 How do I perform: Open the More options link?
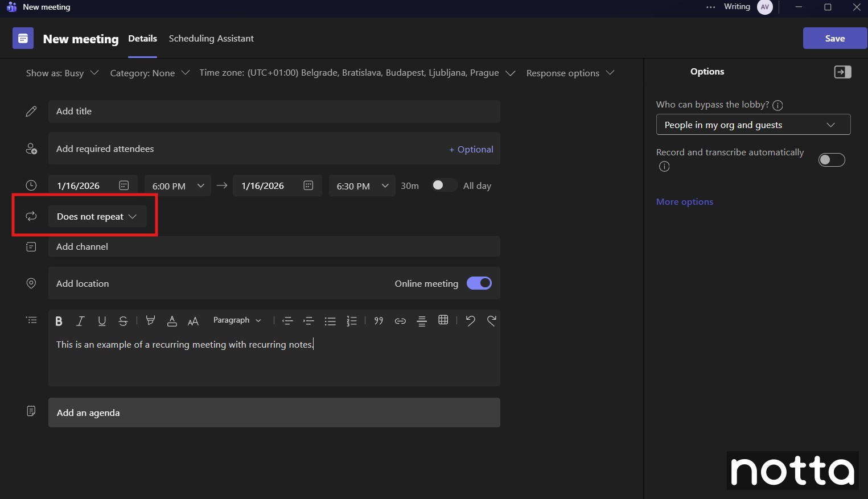[685, 202]
